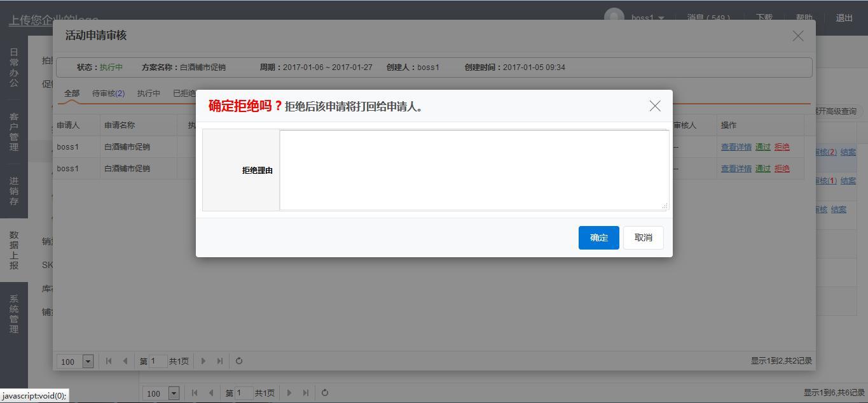Go to previous page in audit pager
This screenshot has width=868, height=403.
point(125,361)
